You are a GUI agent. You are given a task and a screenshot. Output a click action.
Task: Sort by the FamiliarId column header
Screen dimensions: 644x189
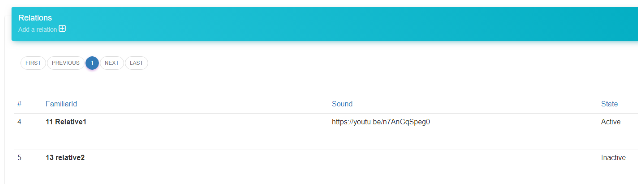[61, 104]
